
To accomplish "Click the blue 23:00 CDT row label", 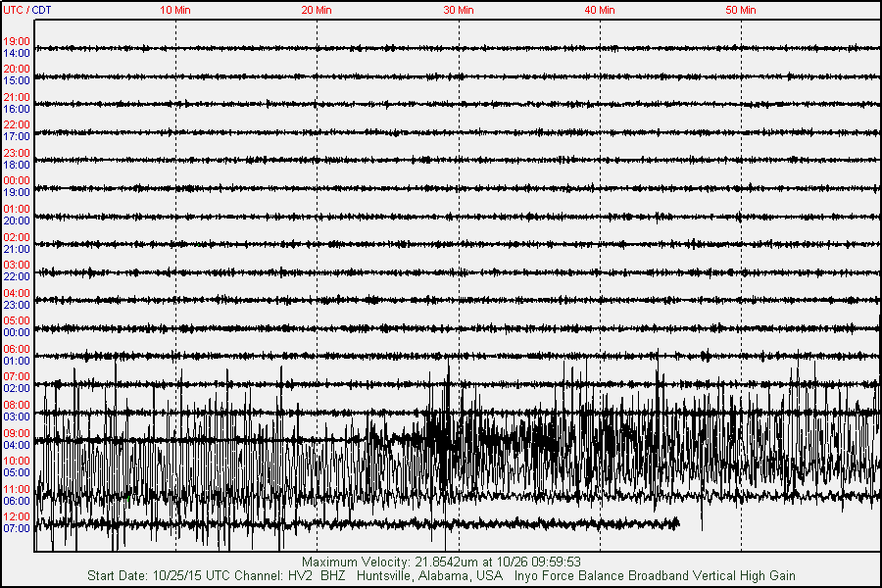I will [17, 305].
